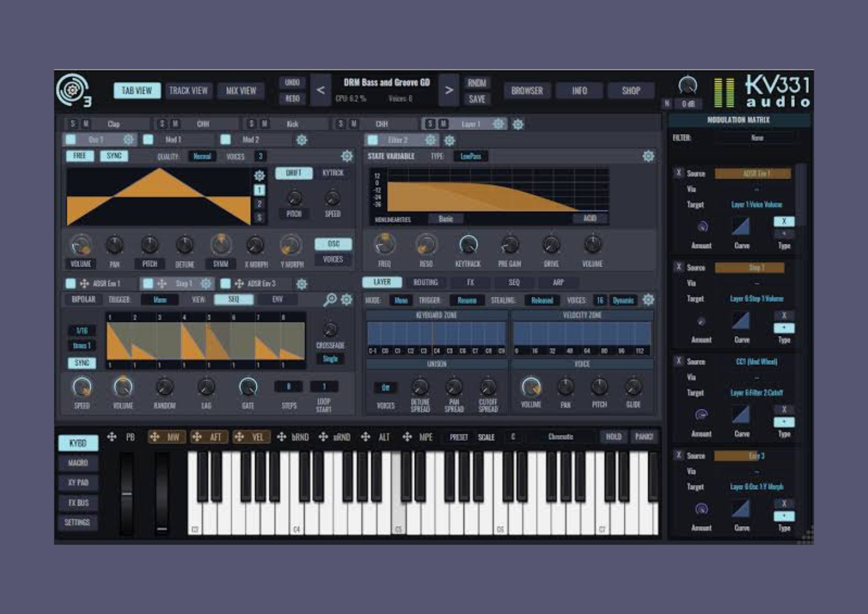
Task: Click the STEPS value field
Action: [289, 386]
